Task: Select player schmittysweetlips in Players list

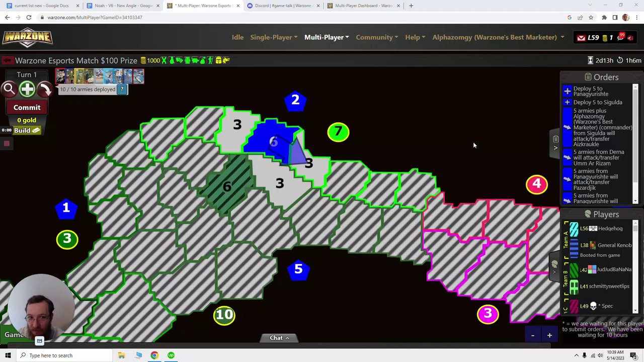Action: coord(601,286)
